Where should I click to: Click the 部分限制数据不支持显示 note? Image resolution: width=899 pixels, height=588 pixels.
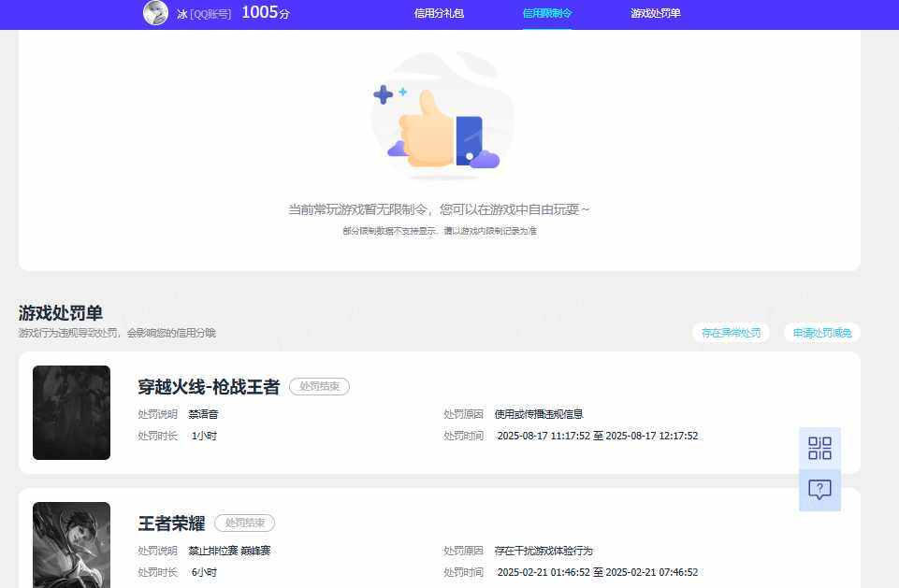[x=440, y=231]
